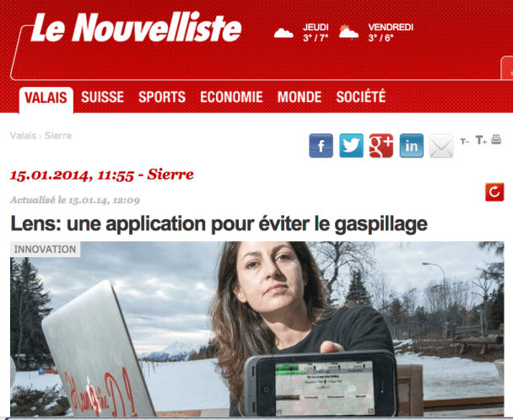Share article on Twitter
Image resolution: width=513 pixels, height=420 pixels.
[x=351, y=146]
